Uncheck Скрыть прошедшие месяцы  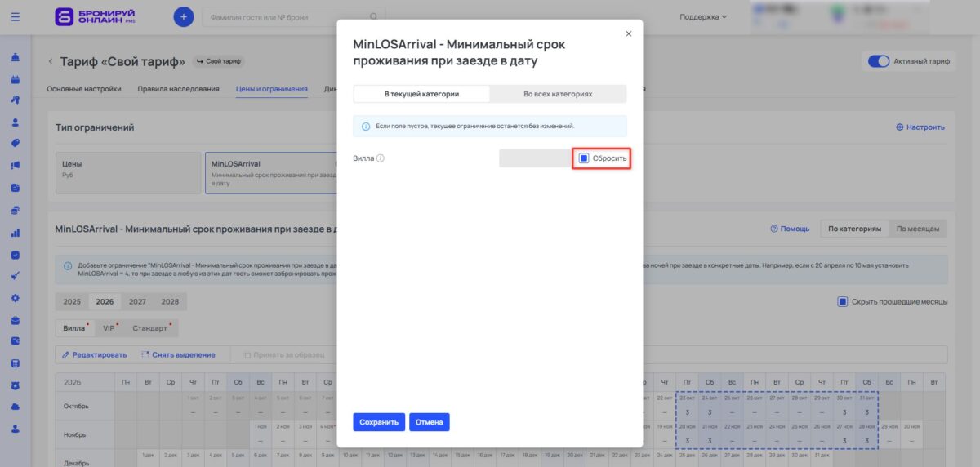tap(842, 301)
